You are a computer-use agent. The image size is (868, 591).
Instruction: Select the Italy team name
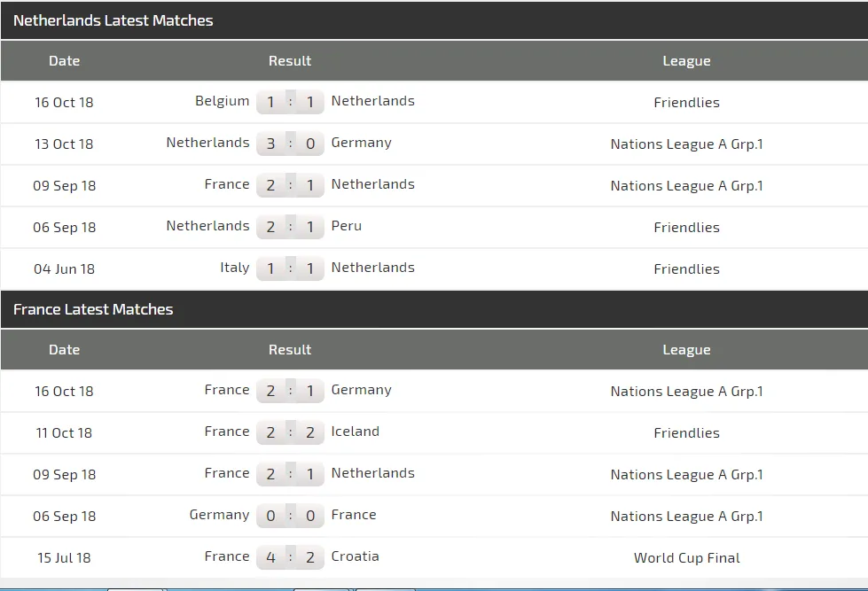[234, 268]
